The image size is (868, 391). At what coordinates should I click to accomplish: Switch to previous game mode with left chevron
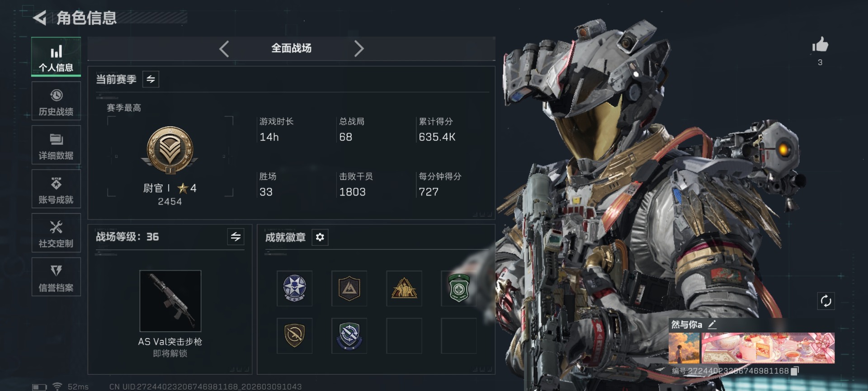224,48
